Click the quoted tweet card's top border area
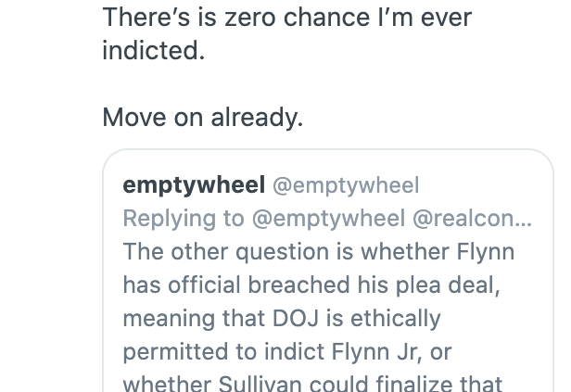This screenshot has width=571, height=392. point(328,149)
